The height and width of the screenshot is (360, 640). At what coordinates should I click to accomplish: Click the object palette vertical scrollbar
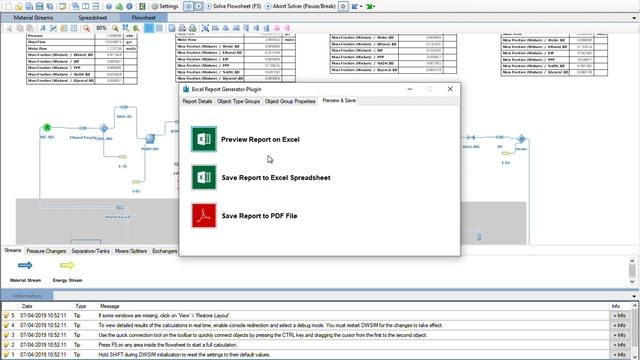click(632, 271)
